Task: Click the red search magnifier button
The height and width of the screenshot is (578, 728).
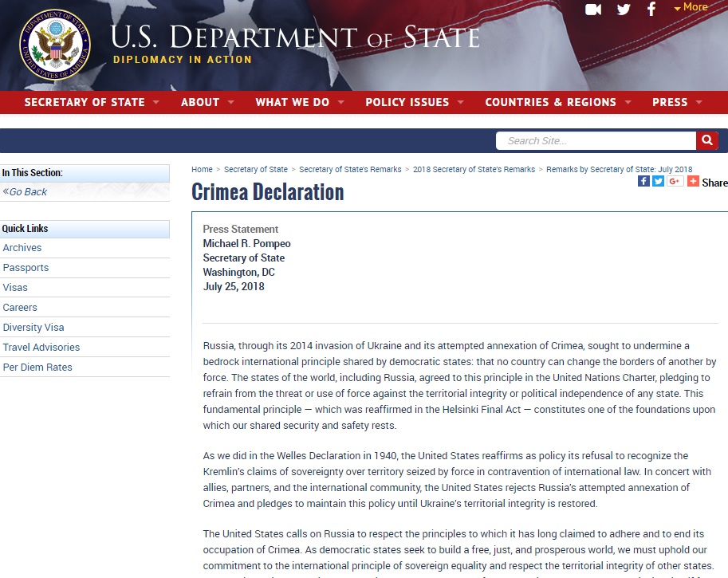Action: tap(707, 140)
